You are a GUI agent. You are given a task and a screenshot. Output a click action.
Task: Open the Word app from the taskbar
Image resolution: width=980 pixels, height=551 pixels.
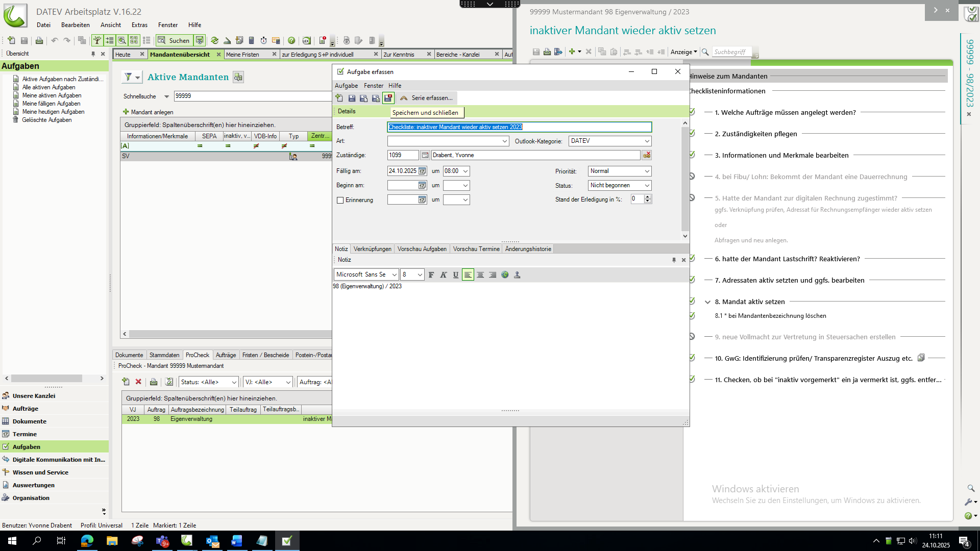pyautogui.click(x=237, y=541)
